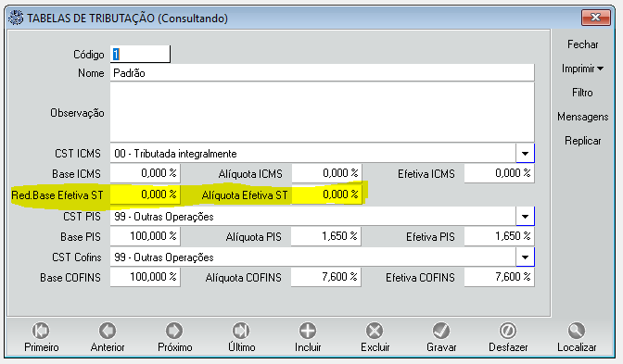Save changes with Gravar
623x364 pixels.
[441, 337]
